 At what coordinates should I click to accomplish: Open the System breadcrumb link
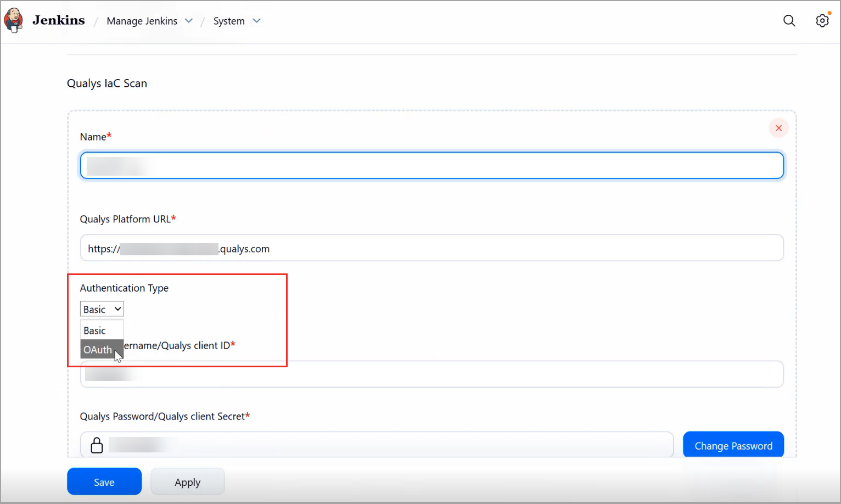click(229, 21)
